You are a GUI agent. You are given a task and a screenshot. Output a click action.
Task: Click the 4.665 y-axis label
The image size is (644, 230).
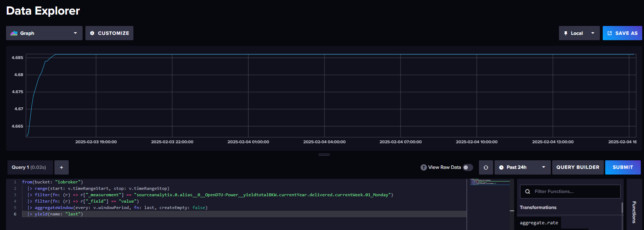pos(17,126)
